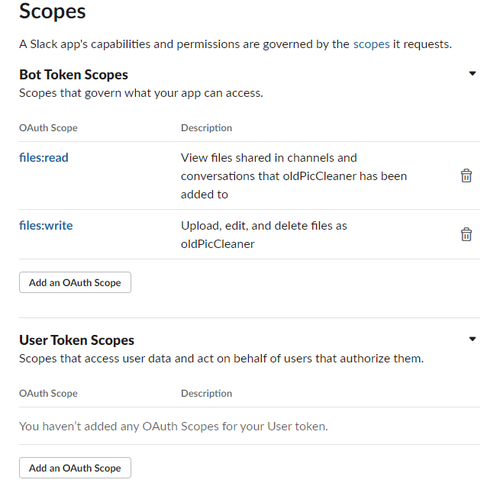Collapse the Bot Token Scopes section arrow
Viewport: 500px width, 483px height.
click(x=472, y=74)
